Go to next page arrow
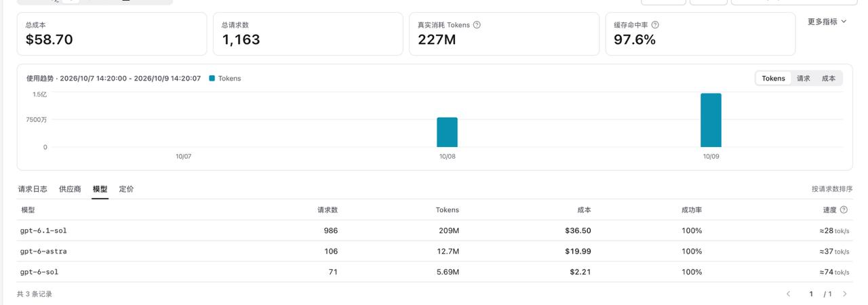868x305 pixels. [845, 294]
